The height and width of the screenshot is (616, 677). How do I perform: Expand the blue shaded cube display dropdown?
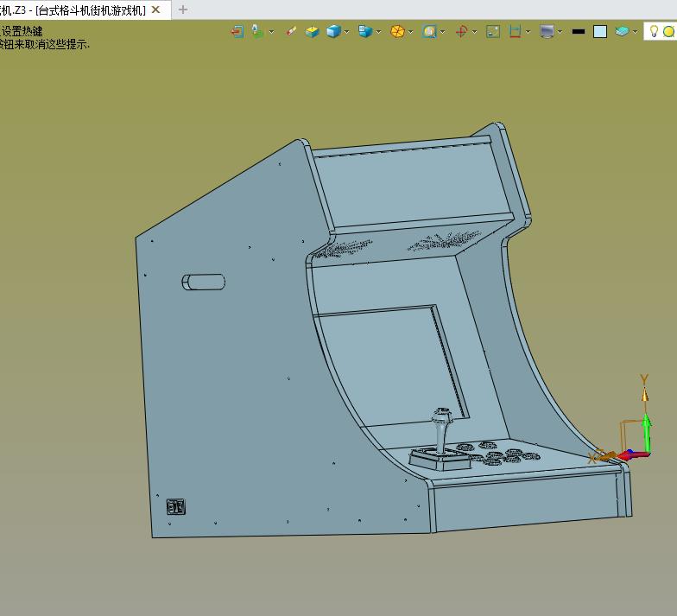click(346, 32)
